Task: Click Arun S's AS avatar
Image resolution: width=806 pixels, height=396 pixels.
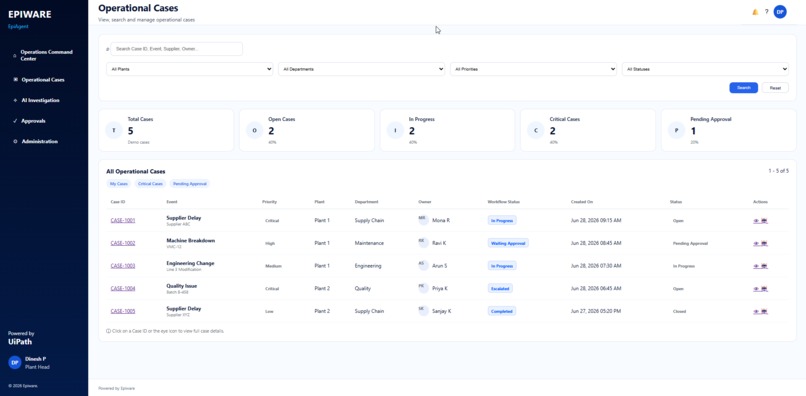Action: (423, 265)
